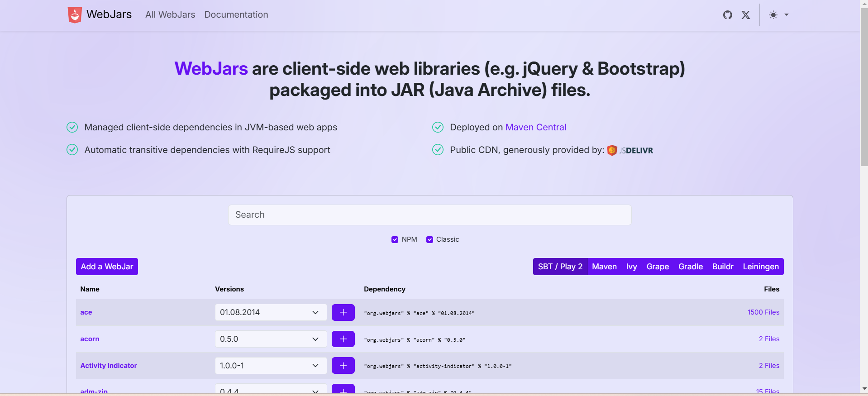Select the Gradle tab
This screenshot has width=868, height=396.
691,267
